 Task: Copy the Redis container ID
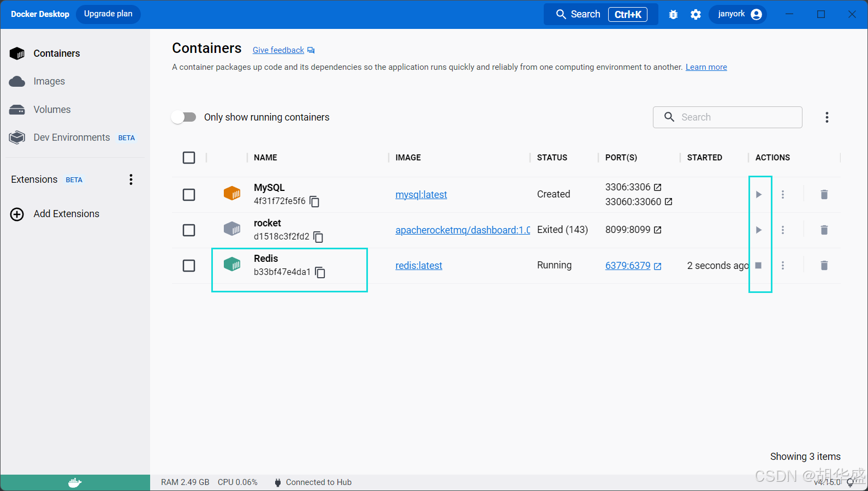320,273
